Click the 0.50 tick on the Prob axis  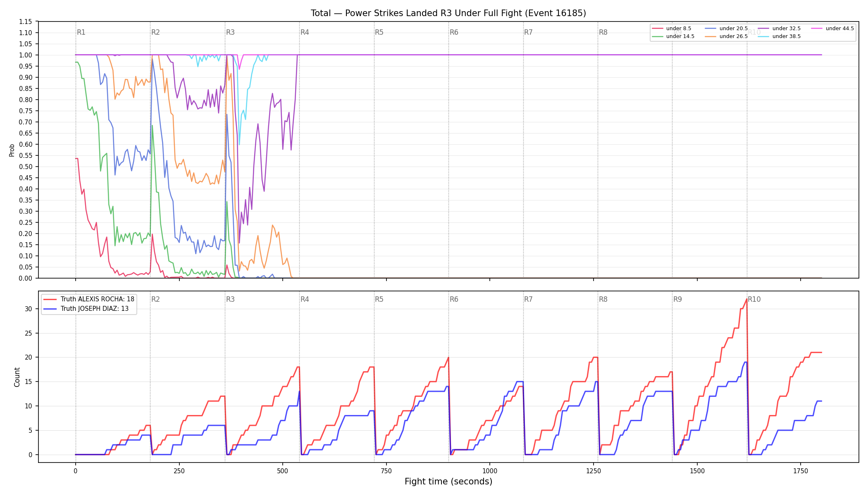(x=26, y=167)
